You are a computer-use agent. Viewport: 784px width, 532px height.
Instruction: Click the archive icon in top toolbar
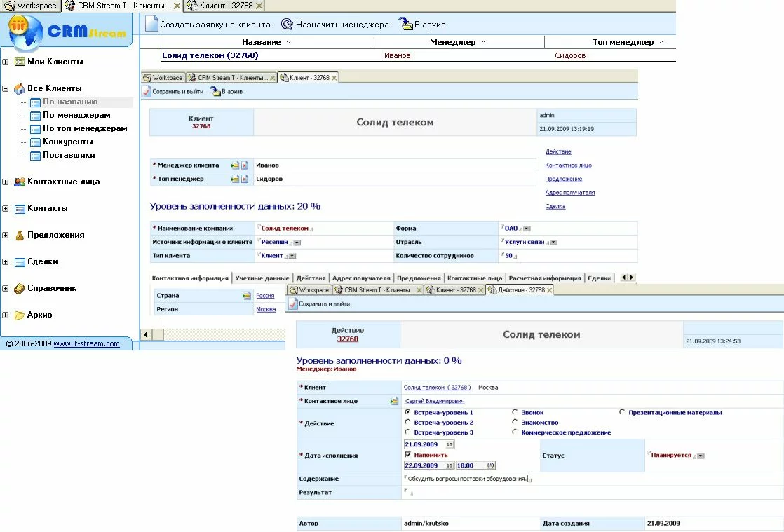(x=405, y=24)
